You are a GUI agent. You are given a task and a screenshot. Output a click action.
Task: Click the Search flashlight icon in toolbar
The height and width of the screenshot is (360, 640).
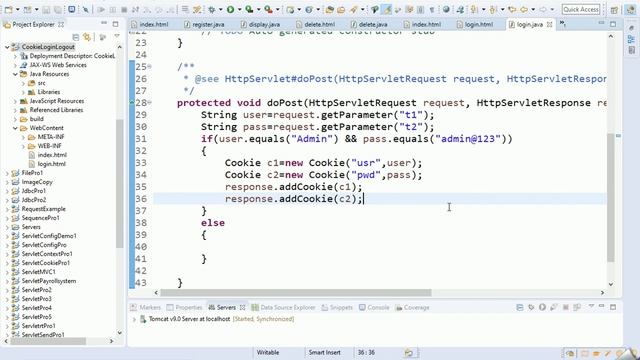353,9
